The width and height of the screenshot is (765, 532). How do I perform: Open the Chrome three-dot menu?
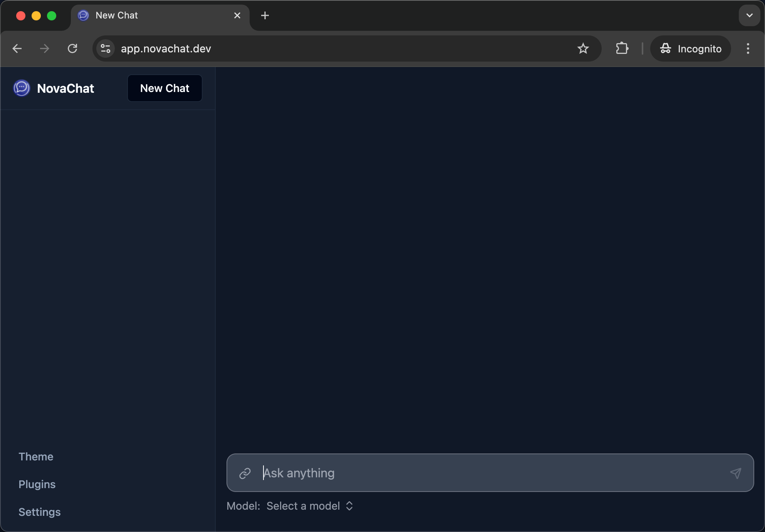pyautogui.click(x=748, y=49)
